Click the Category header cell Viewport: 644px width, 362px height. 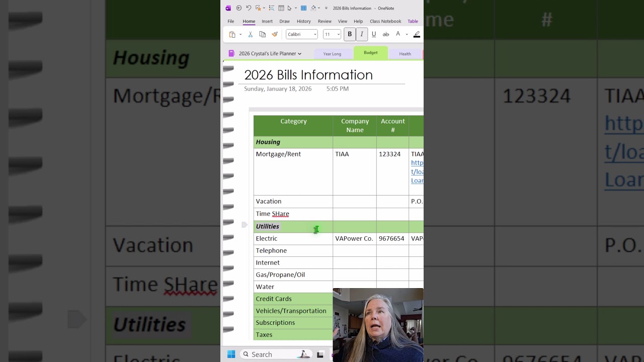(293, 126)
